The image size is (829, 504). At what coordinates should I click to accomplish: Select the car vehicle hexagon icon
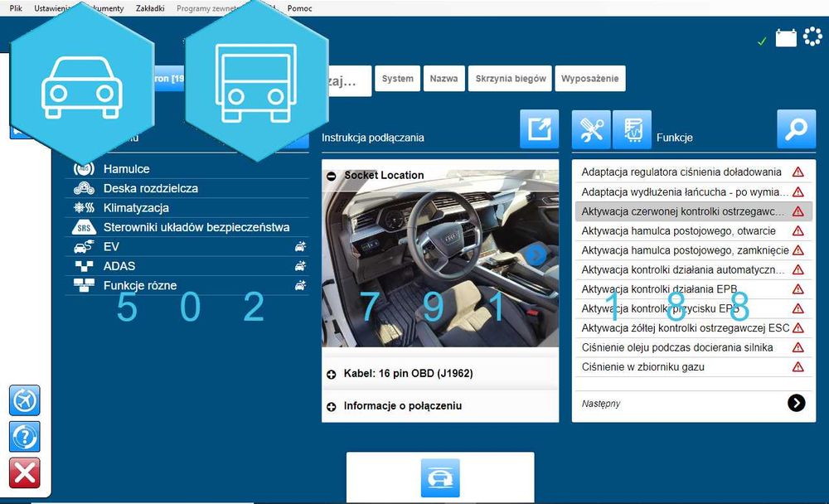(x=82, y=85)
